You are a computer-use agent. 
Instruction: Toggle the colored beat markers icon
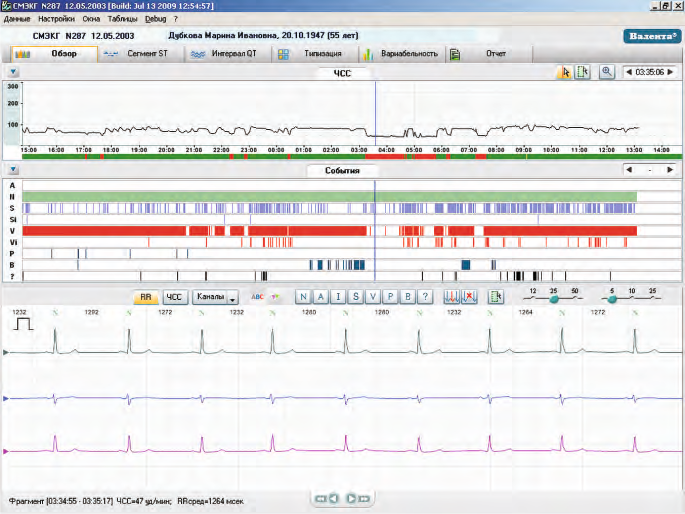[x=275, y=297]
